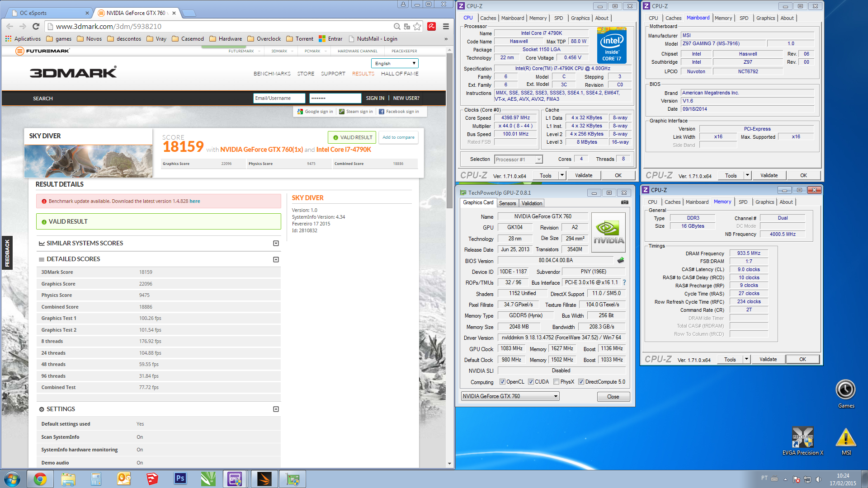Open Chrome from taskbar
The width and height of the screenshot is (868, 488).
coord(40,479)
